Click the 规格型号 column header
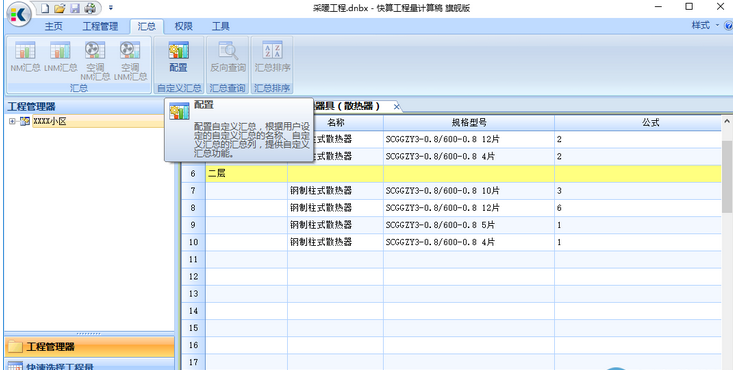The image size is (733, 370). pos(469,123)
